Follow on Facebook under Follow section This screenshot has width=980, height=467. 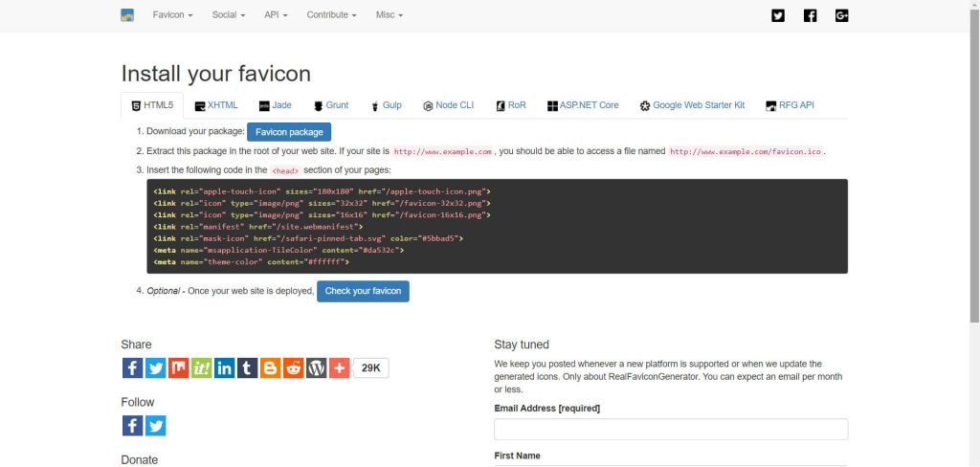pos(132,426)
